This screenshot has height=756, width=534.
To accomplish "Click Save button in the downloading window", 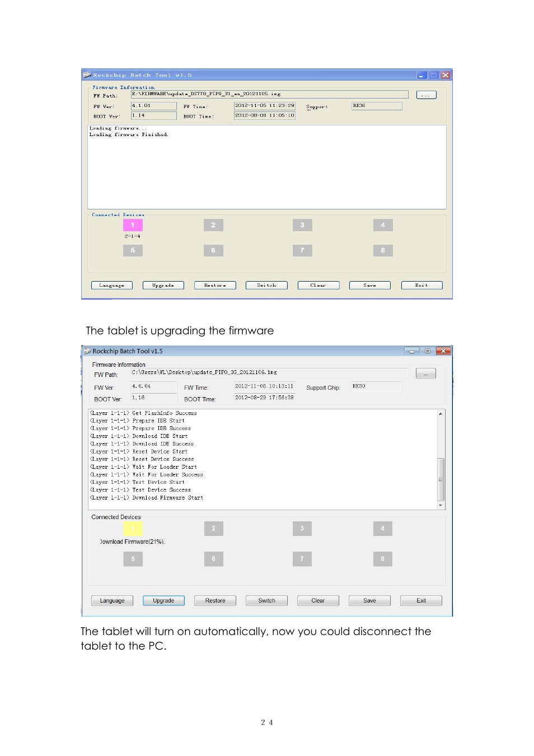I will click(369, 600).
